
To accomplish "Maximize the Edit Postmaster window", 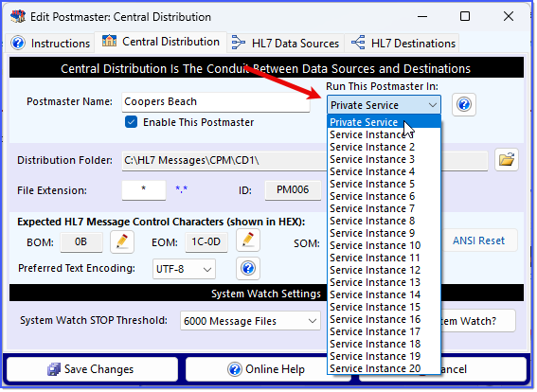I will 465,16.
